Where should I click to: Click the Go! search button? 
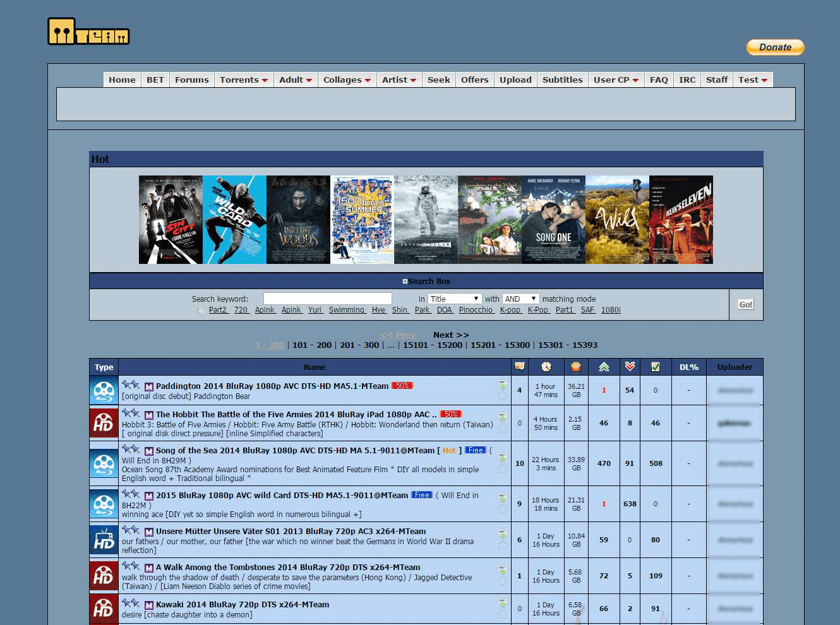(746, 304)
